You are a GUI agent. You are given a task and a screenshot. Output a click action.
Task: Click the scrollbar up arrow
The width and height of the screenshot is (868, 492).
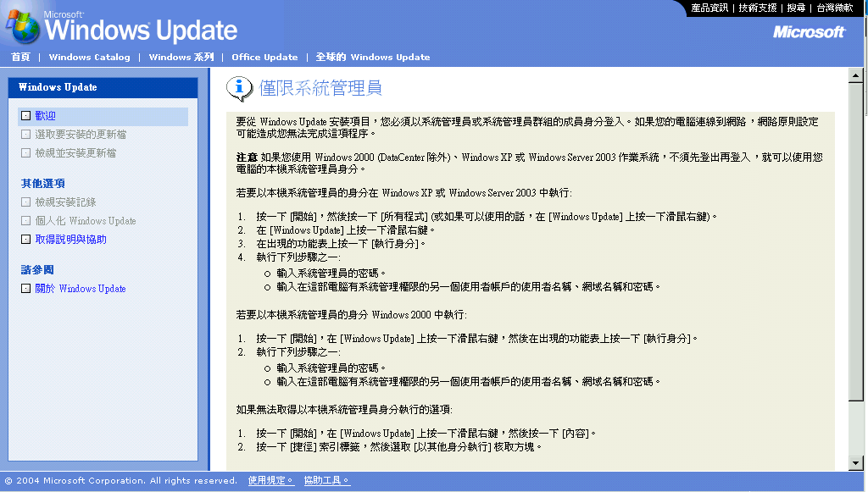[856, 75]
